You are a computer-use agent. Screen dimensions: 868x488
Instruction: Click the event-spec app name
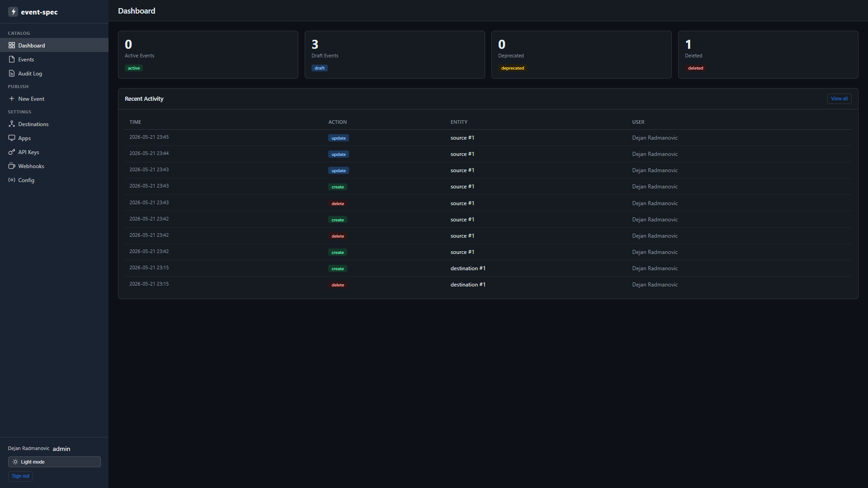click(x=39, y=12)
